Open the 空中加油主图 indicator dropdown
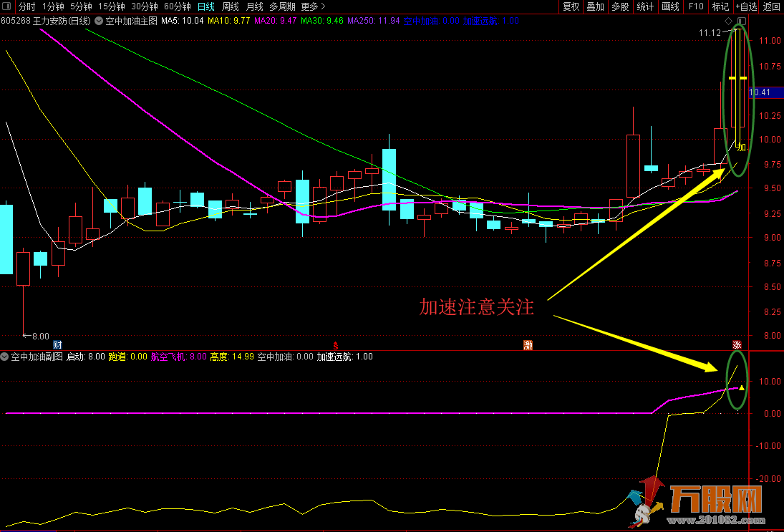784x532 pixels. click(x=99, y=21)
